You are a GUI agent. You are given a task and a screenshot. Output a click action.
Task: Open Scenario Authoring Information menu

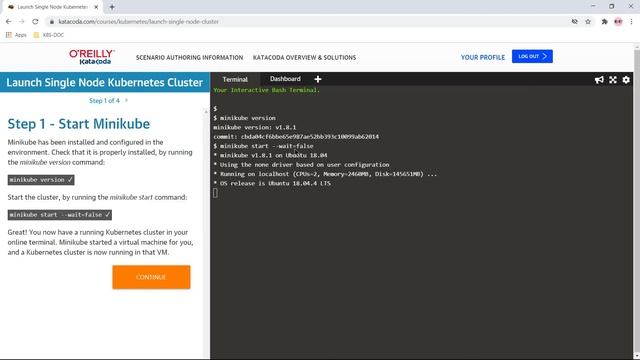tap(189, 58)
